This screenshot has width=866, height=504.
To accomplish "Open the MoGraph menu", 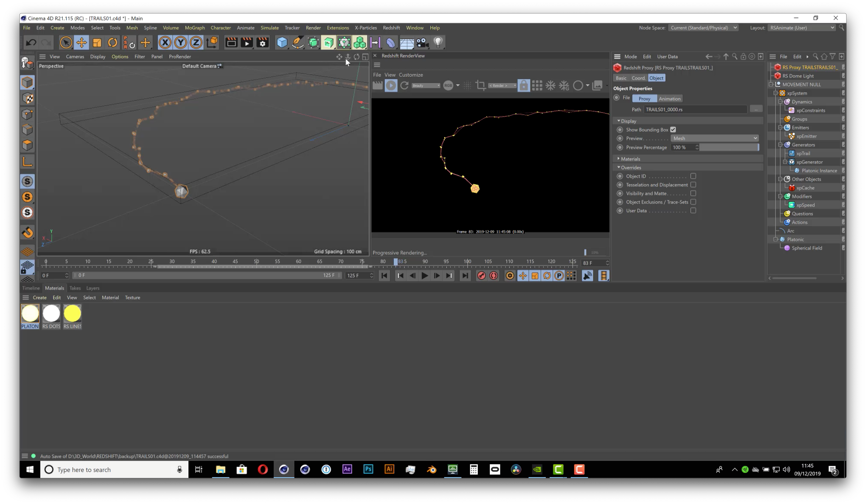I will click(194, 28).
